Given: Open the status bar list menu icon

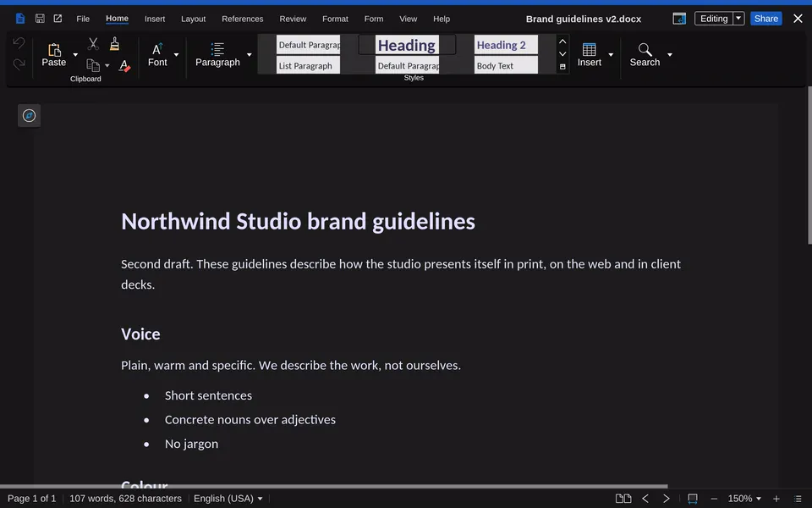Looking at the screenshot, I should pos(798,499).
